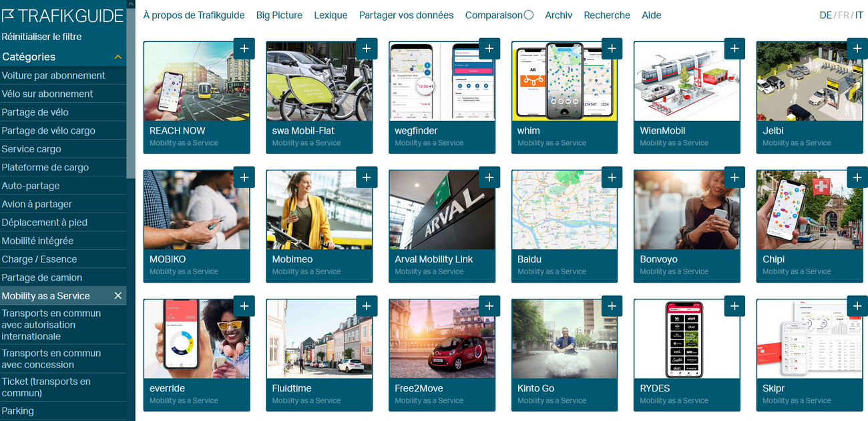Open the Big Picture menu item
868x421 pixels.
tap(279, 15)
